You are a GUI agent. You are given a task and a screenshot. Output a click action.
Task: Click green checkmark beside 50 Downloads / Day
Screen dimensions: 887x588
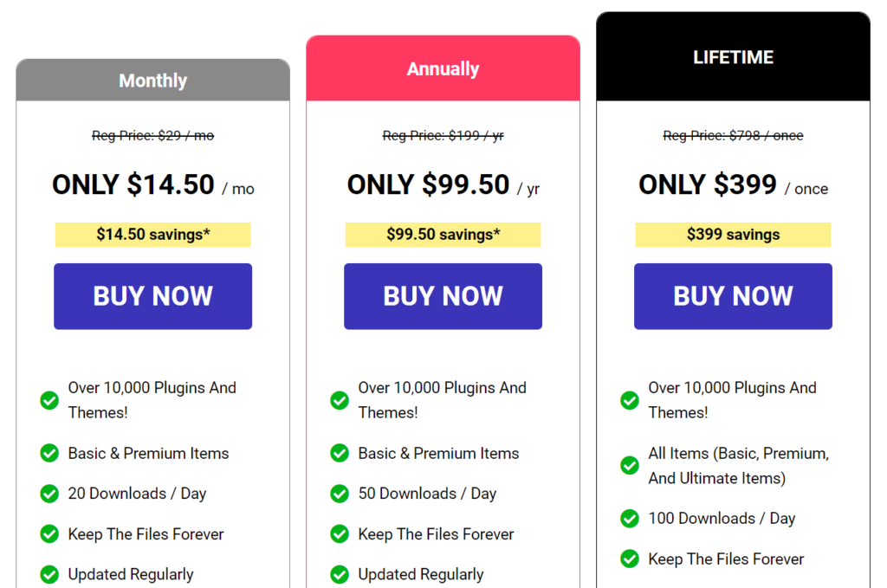(x=340, y=494)
